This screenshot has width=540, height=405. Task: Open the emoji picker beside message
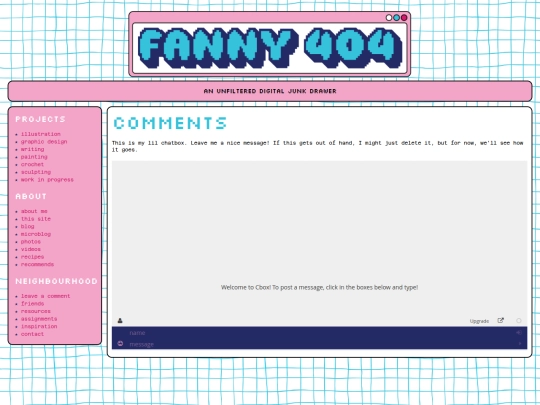[x=120, y=343]
